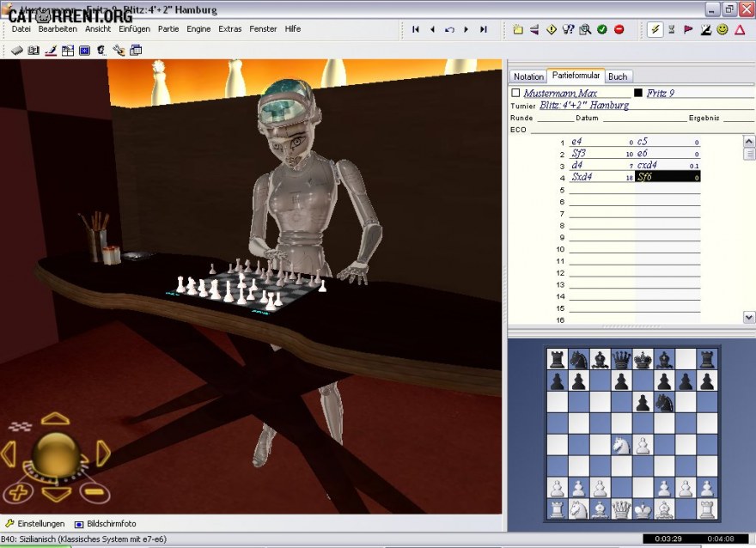Open the Ansicht menu
Screen dimensions: 756x548
point(98,29)
